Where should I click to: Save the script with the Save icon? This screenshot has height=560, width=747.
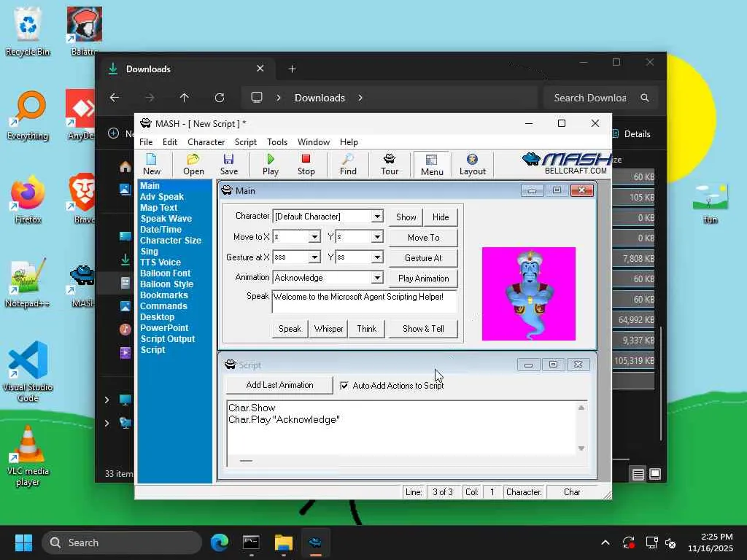point(228,164)
